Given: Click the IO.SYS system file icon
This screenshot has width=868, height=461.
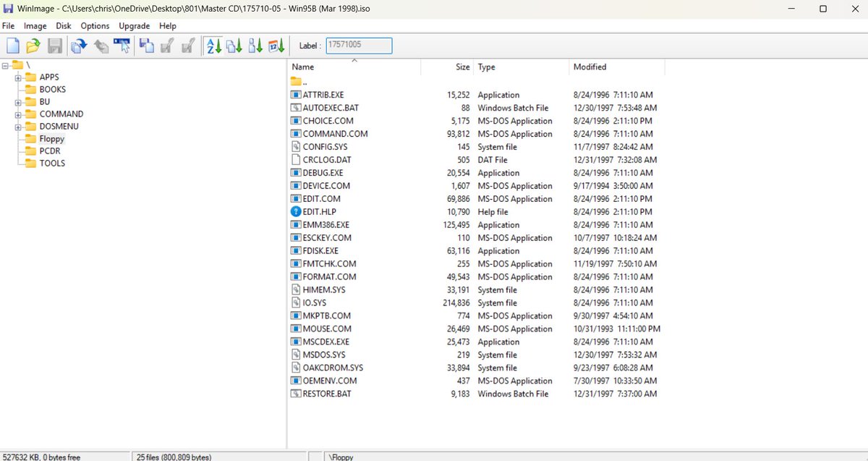Looking at the screenshot, I should point(296,303).
